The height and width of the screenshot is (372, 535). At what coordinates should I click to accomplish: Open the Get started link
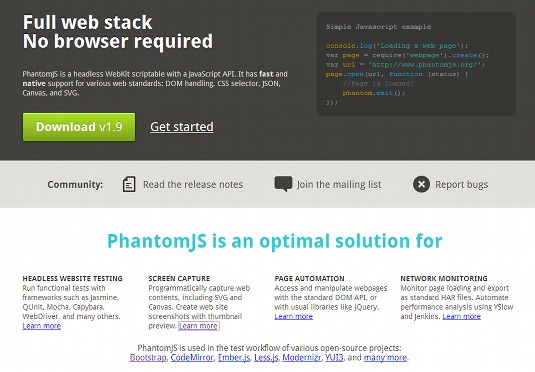182,127
